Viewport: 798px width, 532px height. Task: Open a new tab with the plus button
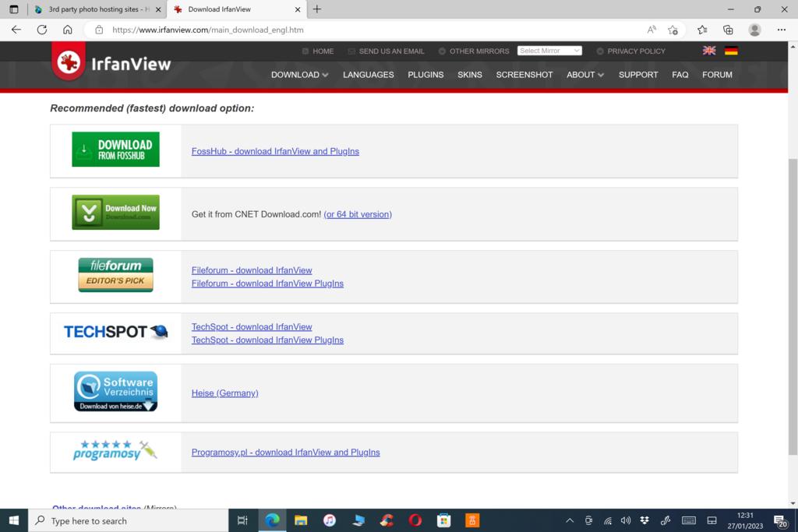point(316,9)
